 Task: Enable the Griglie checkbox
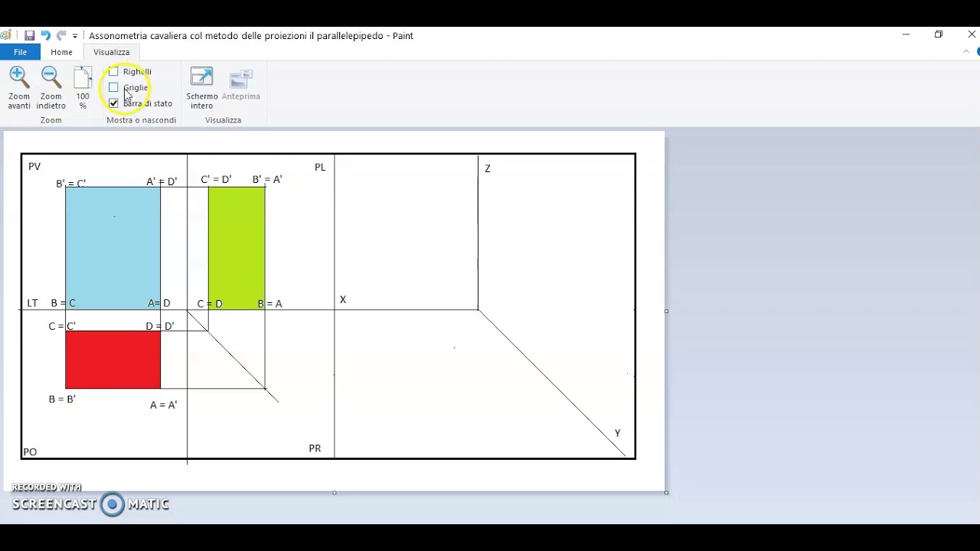pyautogui.click(x=113, y=87)
